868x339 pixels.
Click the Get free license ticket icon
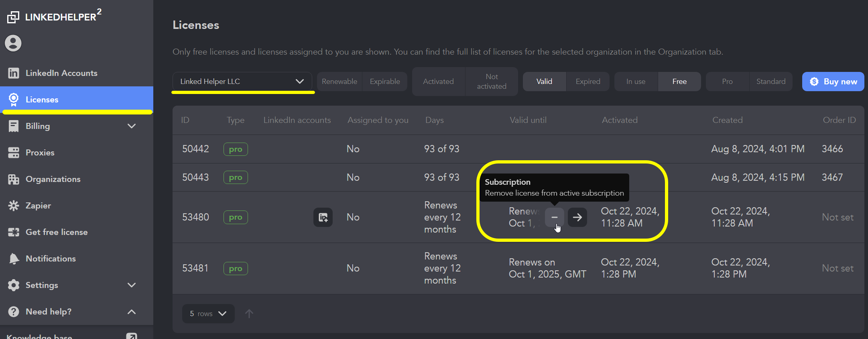click(x=14, y=232)
